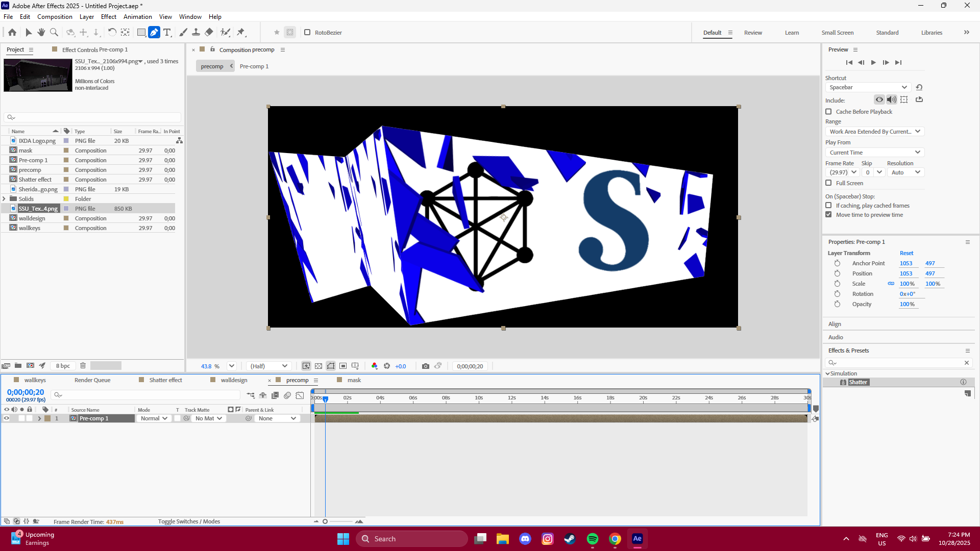Toggle the transparency grid in the composition viewer

318,366
